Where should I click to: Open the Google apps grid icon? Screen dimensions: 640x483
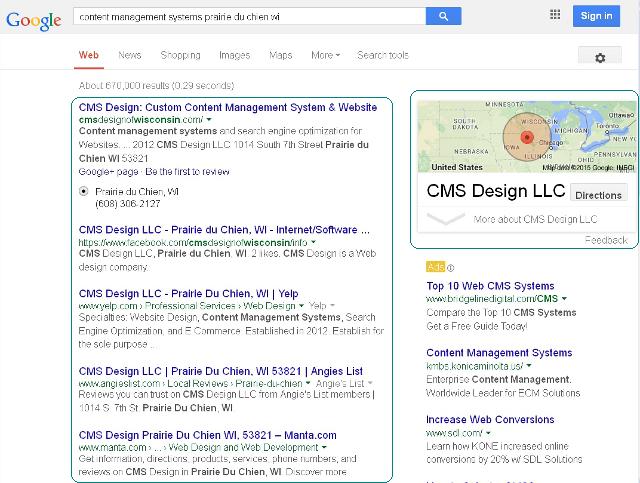[555, 15]
